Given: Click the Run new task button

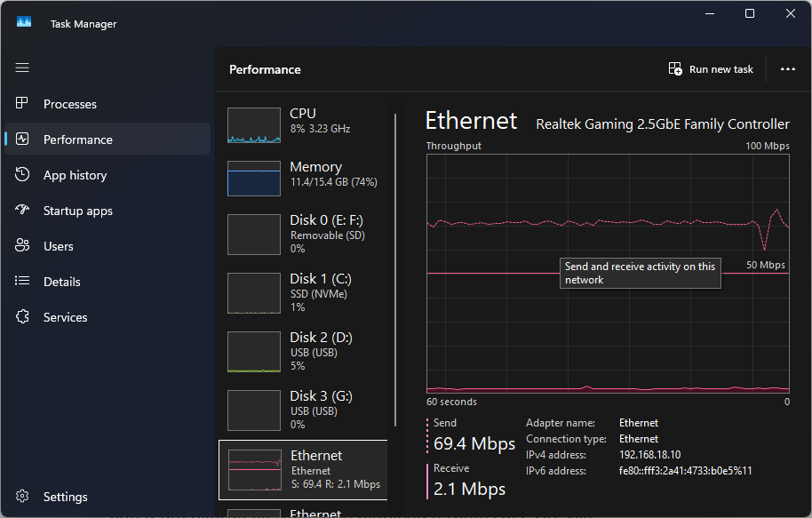Looking at the screenshot, I should point(711,69).
